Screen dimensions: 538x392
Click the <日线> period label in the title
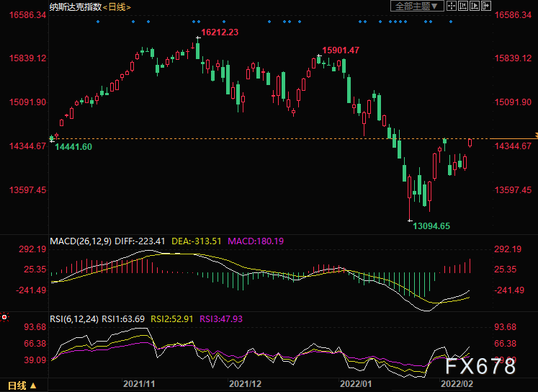(x=117, y=7)
